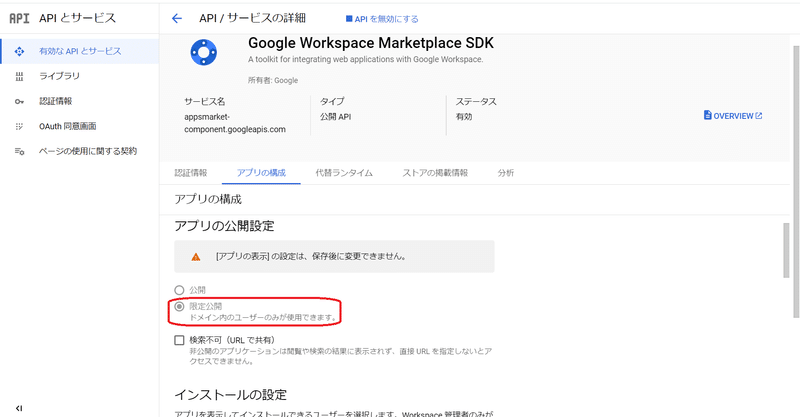The image size is (800, 417).
Task: Switch to the 代替ランタイム tab
Action: (x=344, y=173)
